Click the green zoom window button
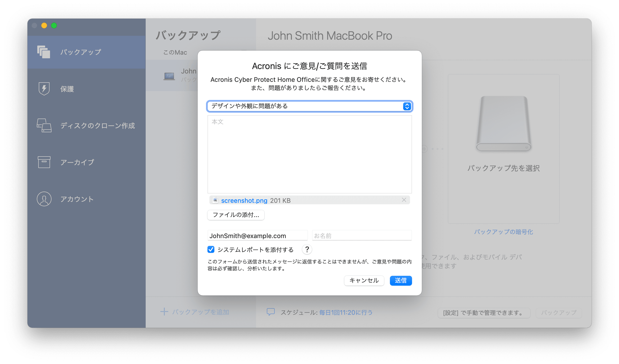Viewport: 619px width, 364px height. (x=54, y=25)
